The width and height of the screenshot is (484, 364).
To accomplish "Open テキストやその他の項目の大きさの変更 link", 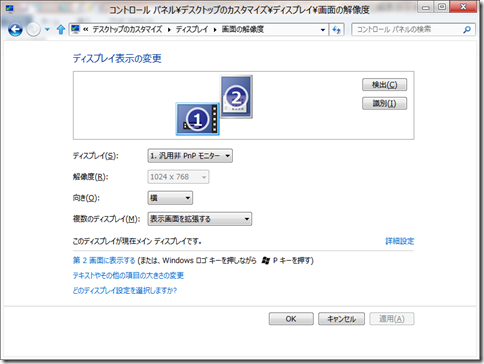I will (128, 275).
